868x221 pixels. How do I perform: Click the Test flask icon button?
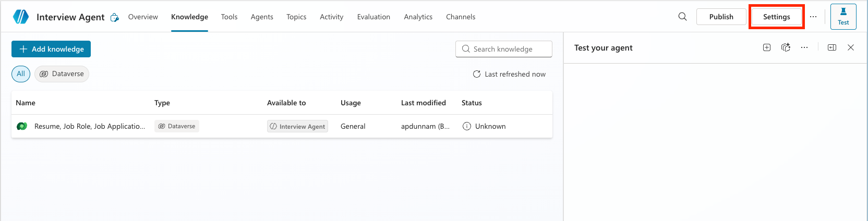[x=843, y=17]
